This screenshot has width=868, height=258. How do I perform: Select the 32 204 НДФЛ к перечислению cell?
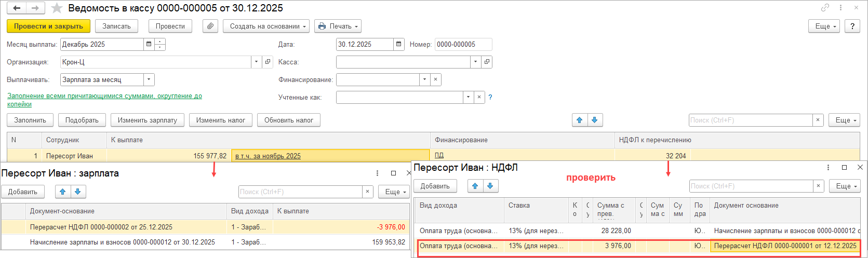tap(652, 156)
